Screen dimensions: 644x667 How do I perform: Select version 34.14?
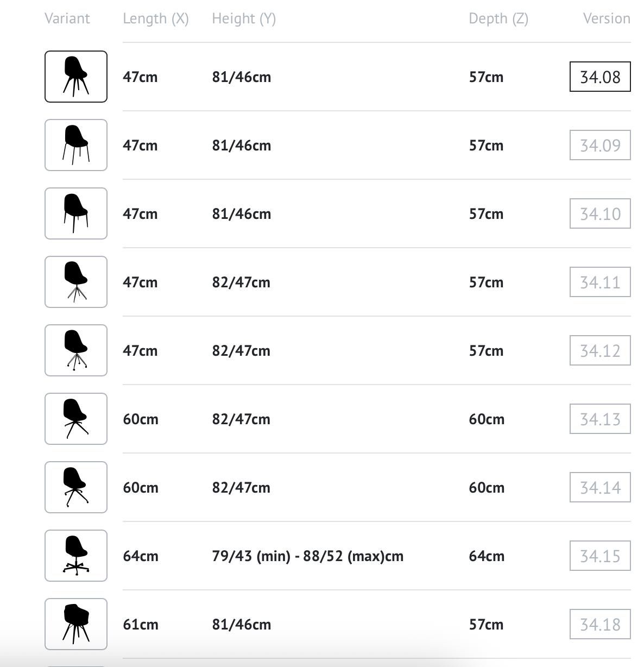[x=600, y=487]
